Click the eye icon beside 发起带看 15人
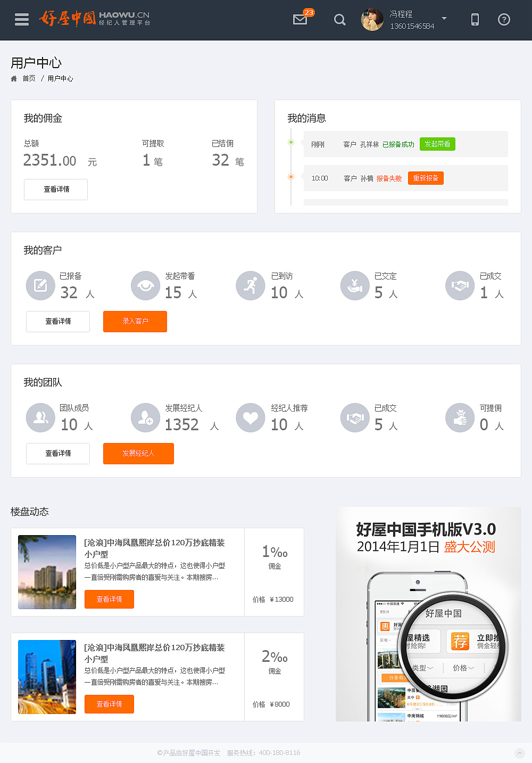Viewport: 532px width, 763px height. (145, 286)
